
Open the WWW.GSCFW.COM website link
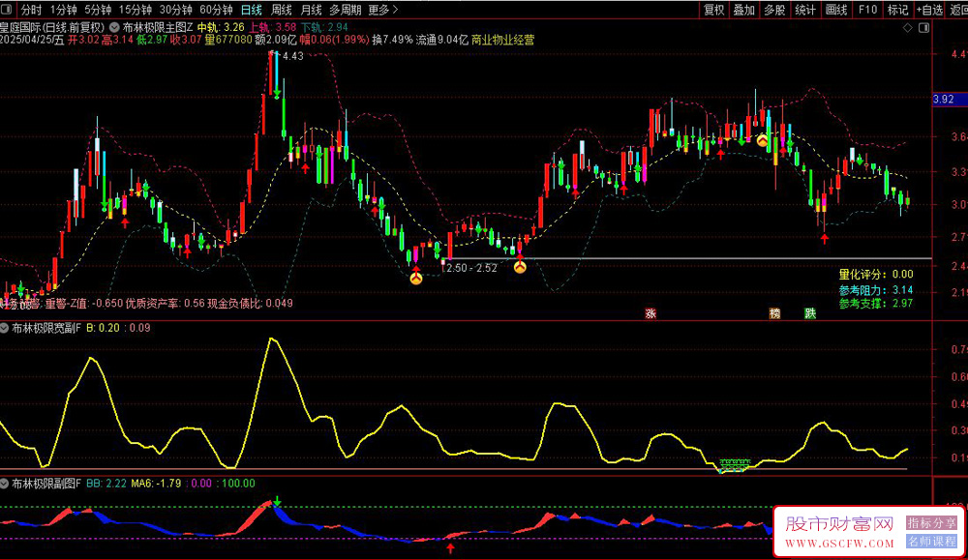(839, 544)
